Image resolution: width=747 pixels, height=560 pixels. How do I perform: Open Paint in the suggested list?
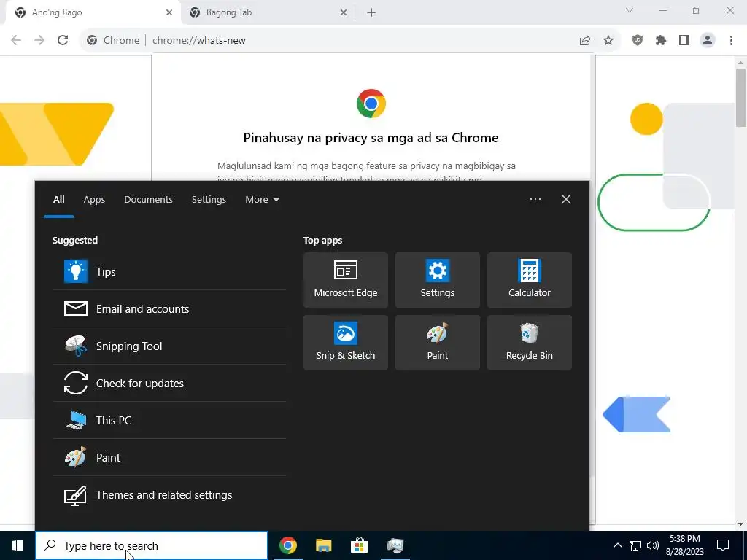[x=169, y=457]
